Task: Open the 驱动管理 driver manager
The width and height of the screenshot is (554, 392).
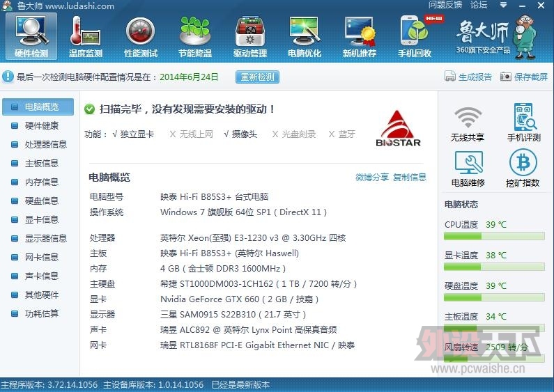Action: click(250, 37)
